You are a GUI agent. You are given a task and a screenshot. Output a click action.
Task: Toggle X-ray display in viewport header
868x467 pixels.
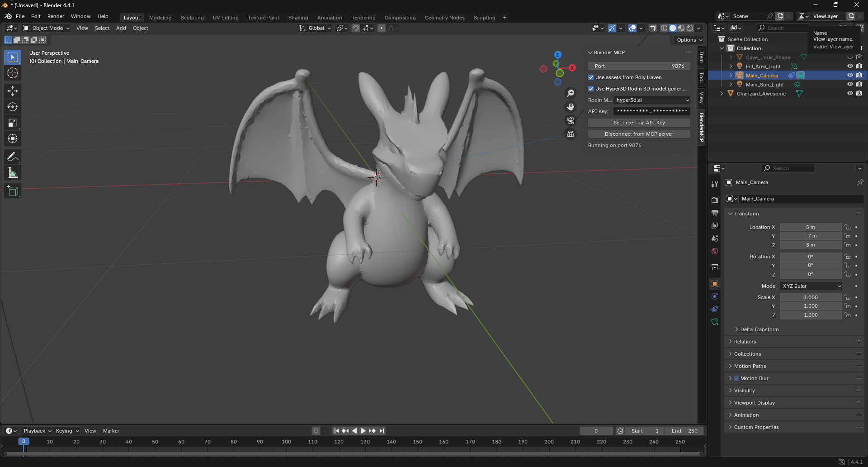[652, 28]
